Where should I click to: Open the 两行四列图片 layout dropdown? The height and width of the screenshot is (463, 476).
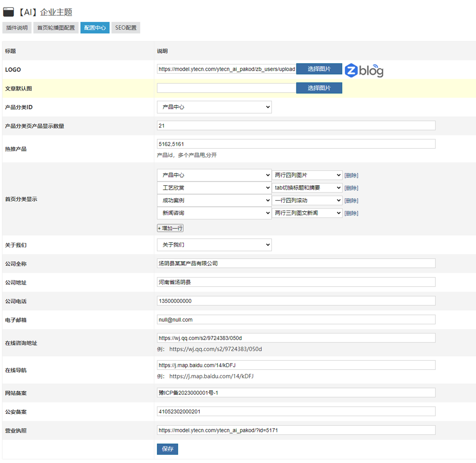tap(307, 175)
